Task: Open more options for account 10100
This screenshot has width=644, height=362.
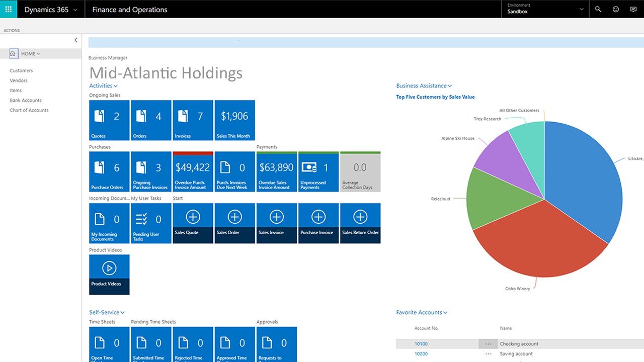Action: [x=488, y=344]
